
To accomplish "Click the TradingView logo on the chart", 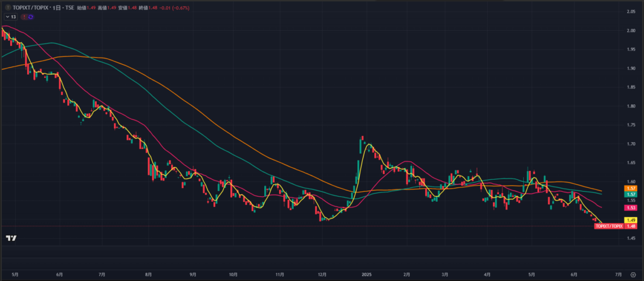I will coord(11,238).
